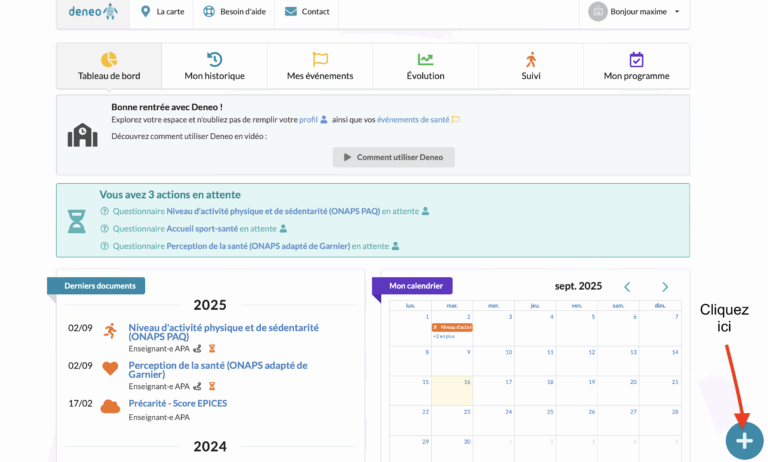Image resolution: width=768 pixels, height=462 pixels.
Task: Click the running figure icon for Niveau d'activité document
Action: click(x=110, y=331)
